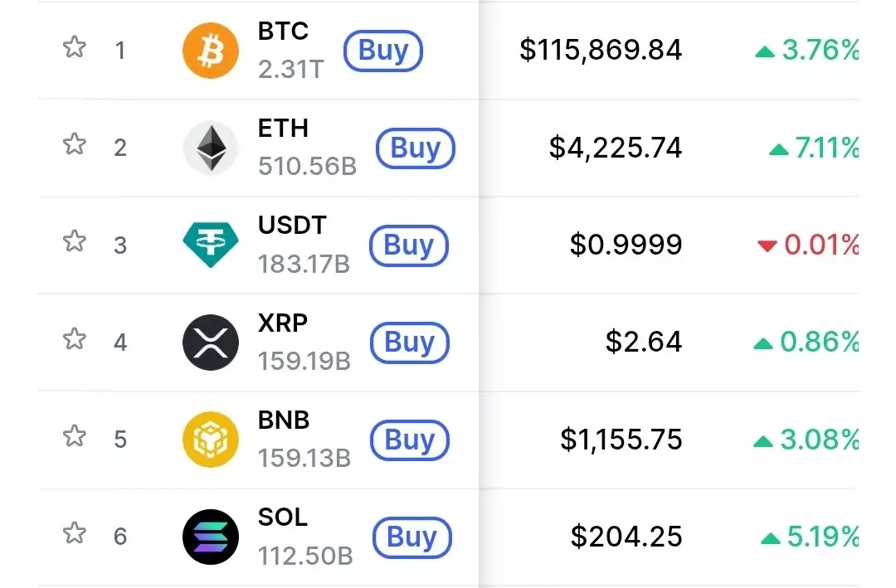Screen dimensions: 896x588
Task: Click the BNB yellow logo icon
Action: point(211,439)
